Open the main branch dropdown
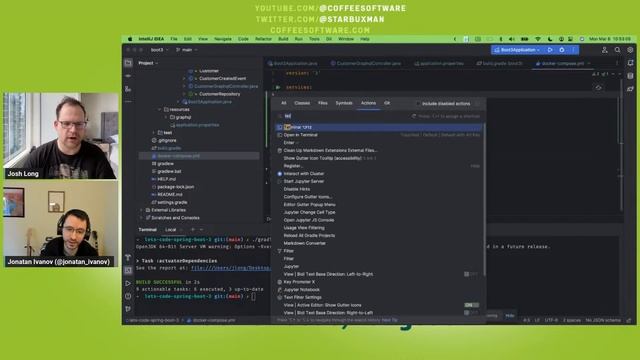This screenshot has height=360, width=640. pyautogui.click(x=187, y=50)
